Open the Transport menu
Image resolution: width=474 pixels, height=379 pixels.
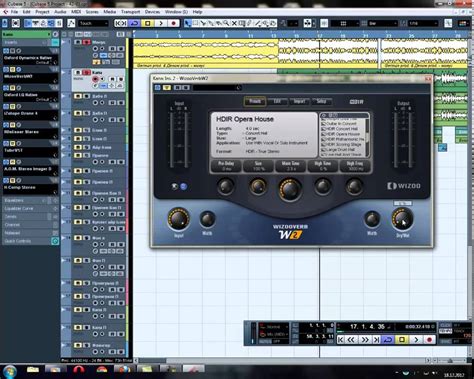click(x=130, y=12)
